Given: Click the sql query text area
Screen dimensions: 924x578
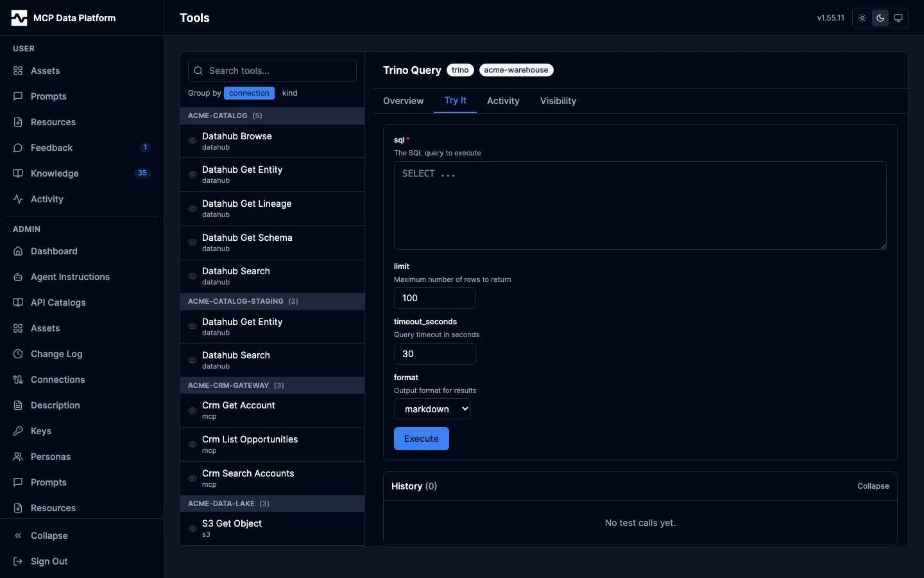Looking at the screenshot, I should click(640, 206).
